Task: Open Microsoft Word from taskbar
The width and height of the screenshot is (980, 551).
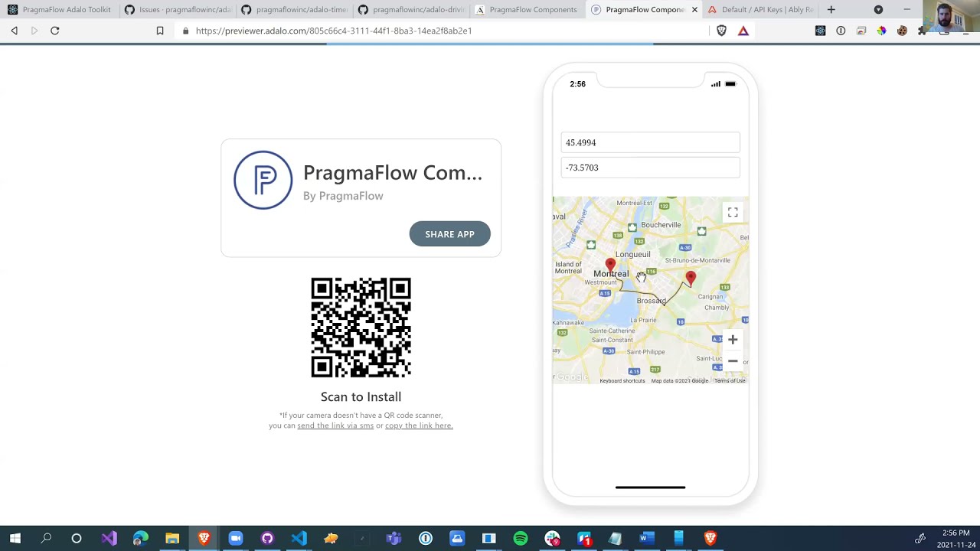Action: (646, 538)
